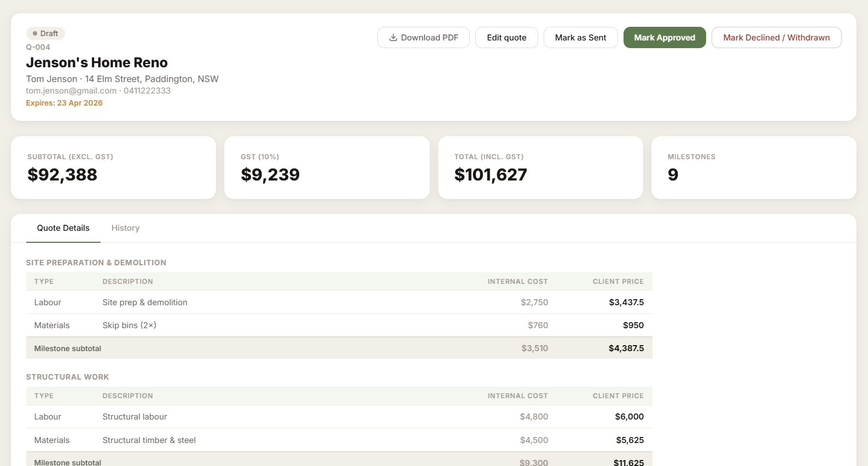Mark the quote as Sent
The height and width of the screenshot is (466, 868).
[580, 37]
